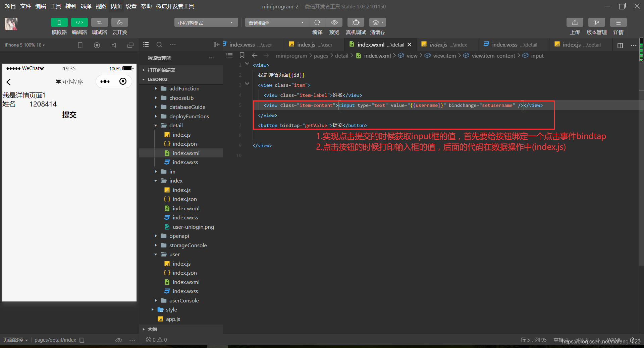
Task: Open index.js under detail folder
Action: pyautogui.click(x=181, y=135)
